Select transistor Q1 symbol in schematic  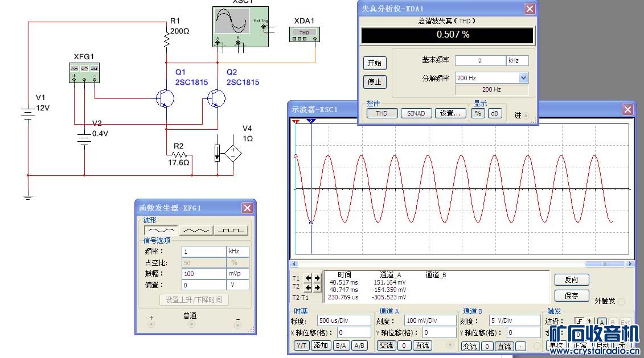pos(165,98)
